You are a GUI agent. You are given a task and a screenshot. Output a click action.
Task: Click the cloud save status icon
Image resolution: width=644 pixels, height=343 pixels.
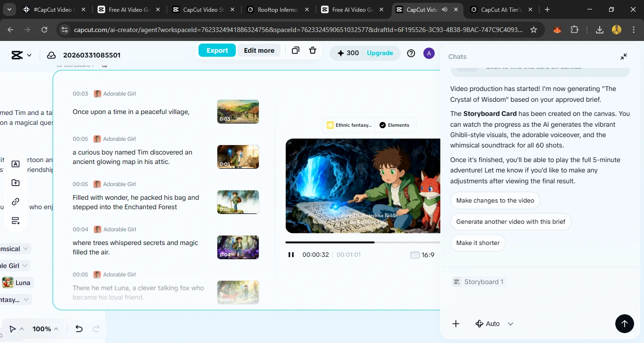[51, 55]
